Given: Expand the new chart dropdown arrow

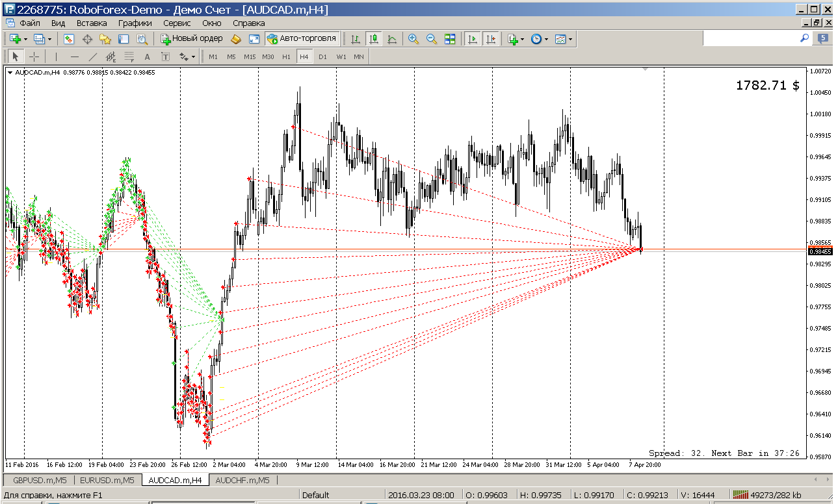Looking at the screenshot, I should click(x=25, y=40).
